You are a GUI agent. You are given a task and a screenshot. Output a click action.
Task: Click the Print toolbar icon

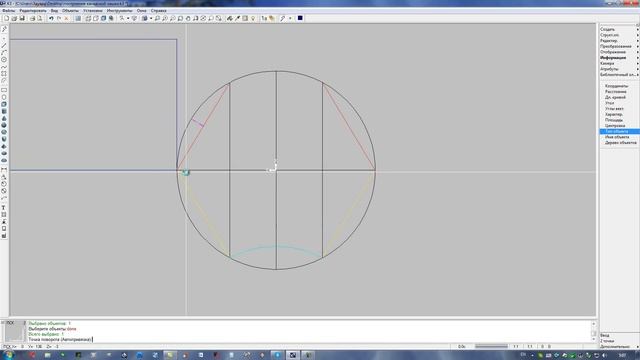click(33, 18)
